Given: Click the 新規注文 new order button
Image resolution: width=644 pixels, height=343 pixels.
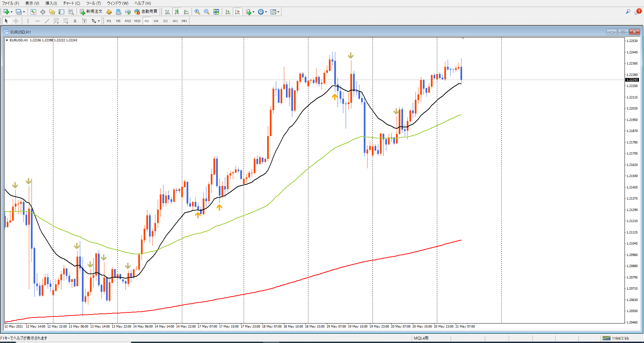Looking at the screenshot, I should click(x=91, y=12).
